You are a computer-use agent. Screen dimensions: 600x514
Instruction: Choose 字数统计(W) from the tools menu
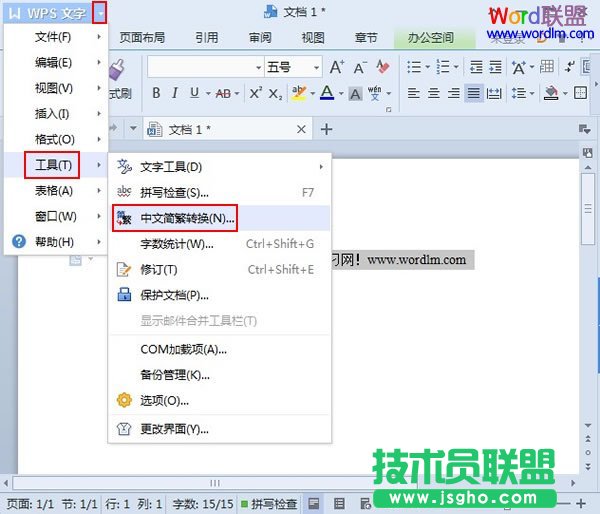176,244
